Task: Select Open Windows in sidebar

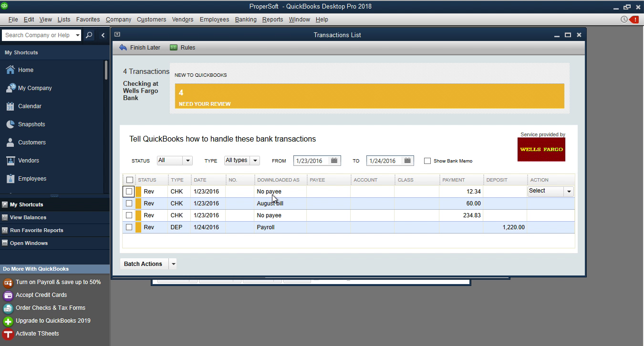Action: click(54, 243)
